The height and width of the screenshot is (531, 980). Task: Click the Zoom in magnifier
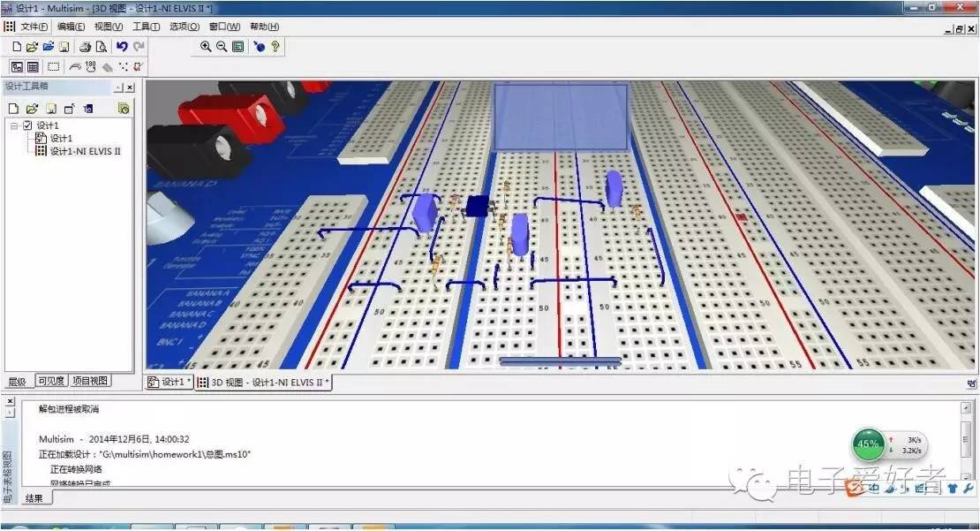[x=206, y=46]
